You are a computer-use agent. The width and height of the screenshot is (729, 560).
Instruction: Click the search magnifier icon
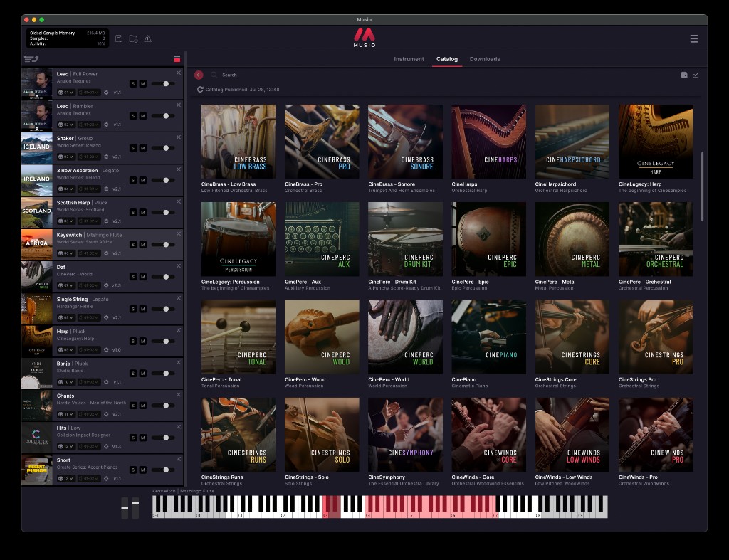214,75
